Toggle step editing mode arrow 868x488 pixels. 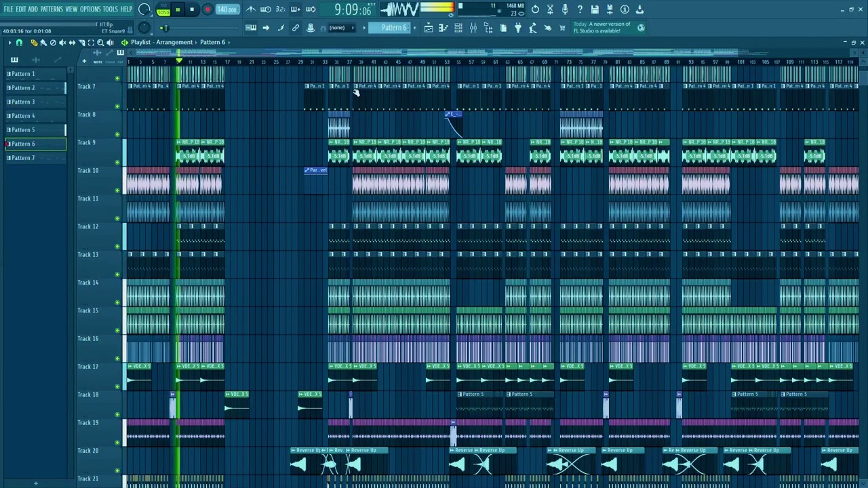pyautogui.click(x=266, y=28)
